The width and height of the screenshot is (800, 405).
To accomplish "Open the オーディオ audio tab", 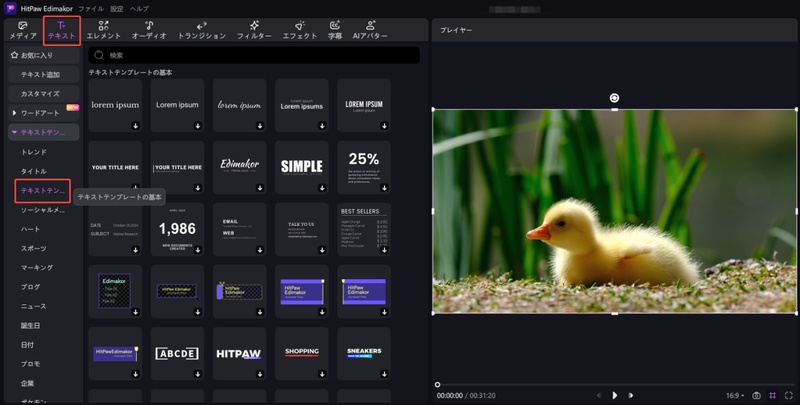I will click(x=149, y=30).
